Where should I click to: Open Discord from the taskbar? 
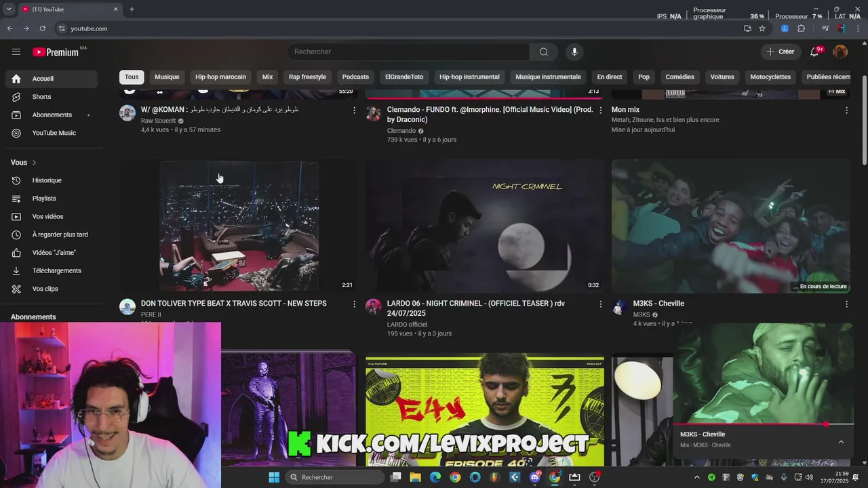[535, 477]
